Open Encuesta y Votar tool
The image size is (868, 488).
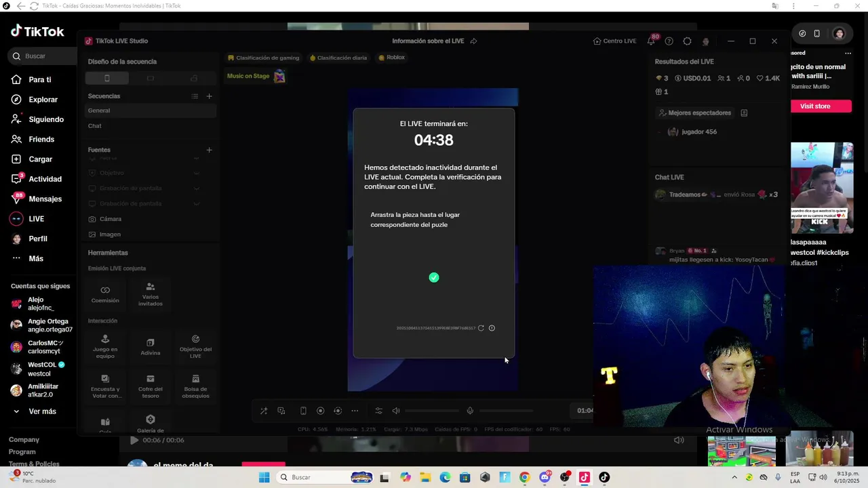105,386
